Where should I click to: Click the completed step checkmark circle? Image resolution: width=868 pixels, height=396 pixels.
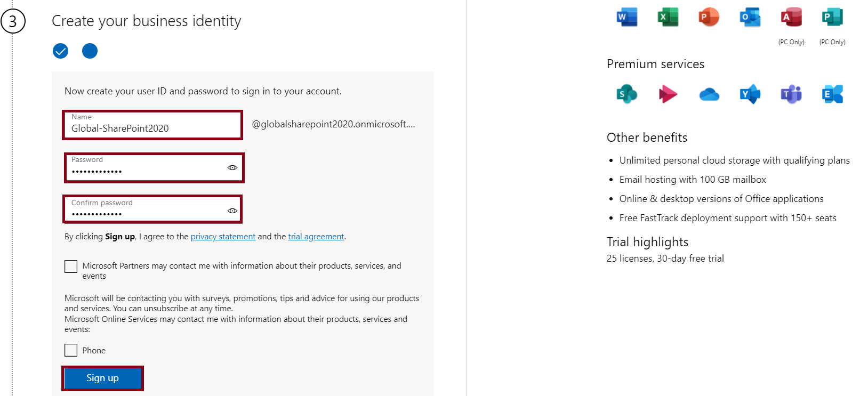pos(60,51)
